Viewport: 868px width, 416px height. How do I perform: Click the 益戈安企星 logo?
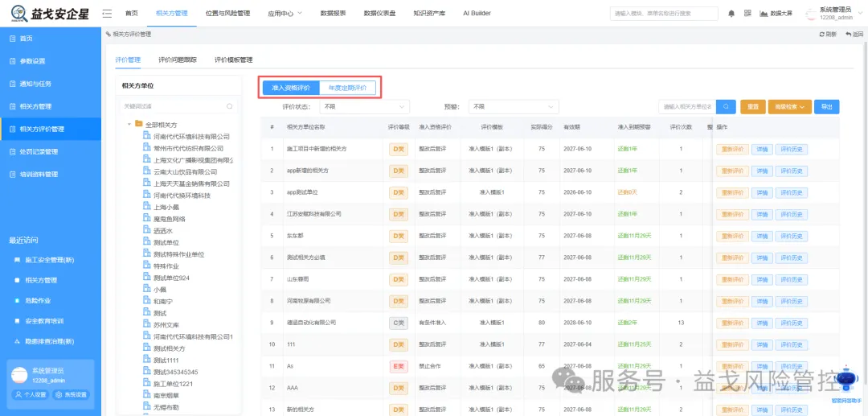(x=50, y=14)
